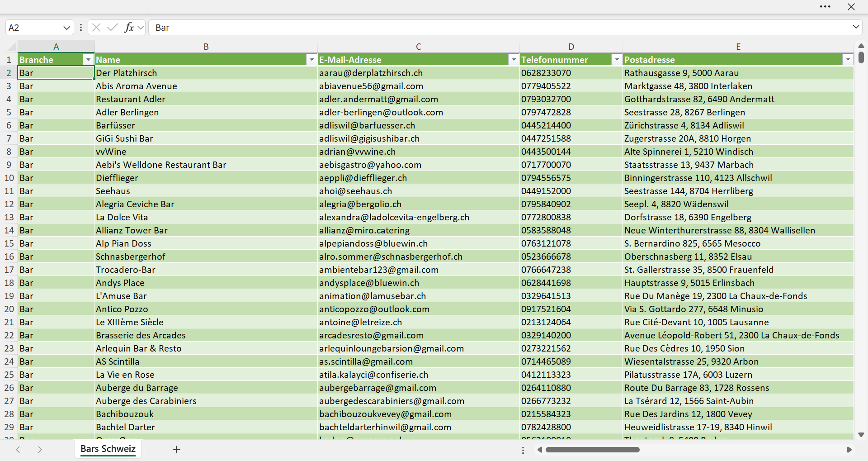Click horizontal scrollbar right arrow
This screenshot has width=868, height=461.
click(x=849, y=450)
